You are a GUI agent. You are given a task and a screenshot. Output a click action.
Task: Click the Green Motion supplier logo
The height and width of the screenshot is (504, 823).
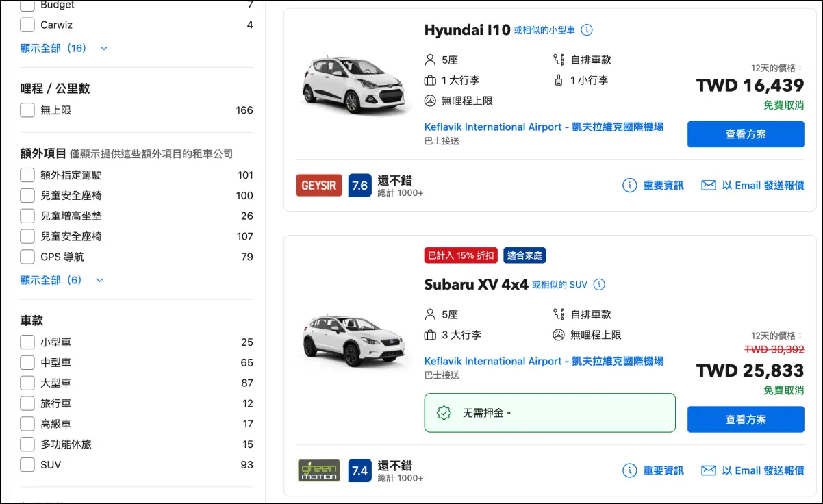[318, 470]
